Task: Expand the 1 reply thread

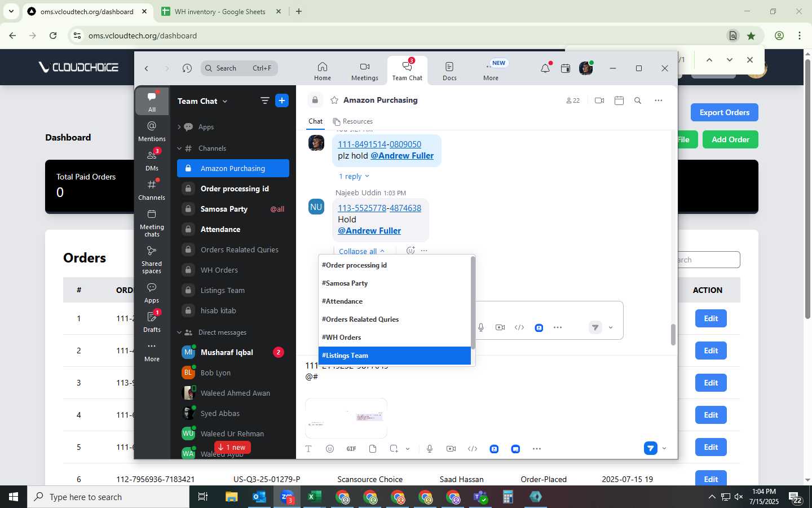Action: click(354, 176)
